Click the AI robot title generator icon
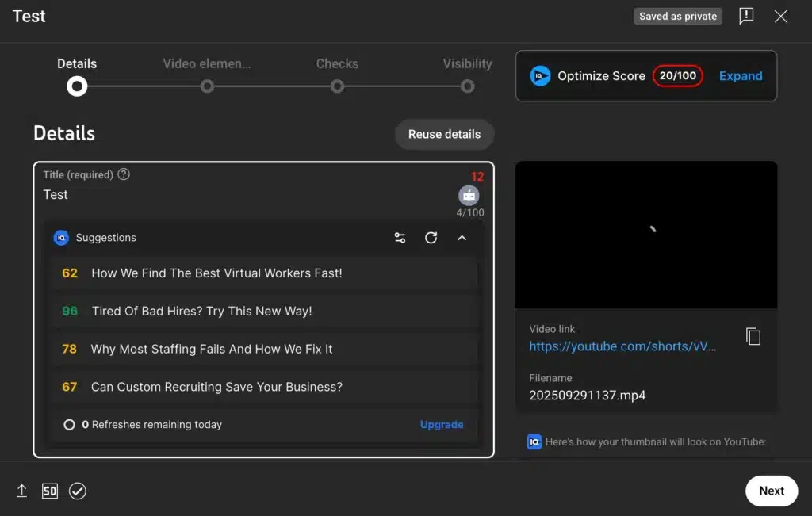 pos(469,195)
